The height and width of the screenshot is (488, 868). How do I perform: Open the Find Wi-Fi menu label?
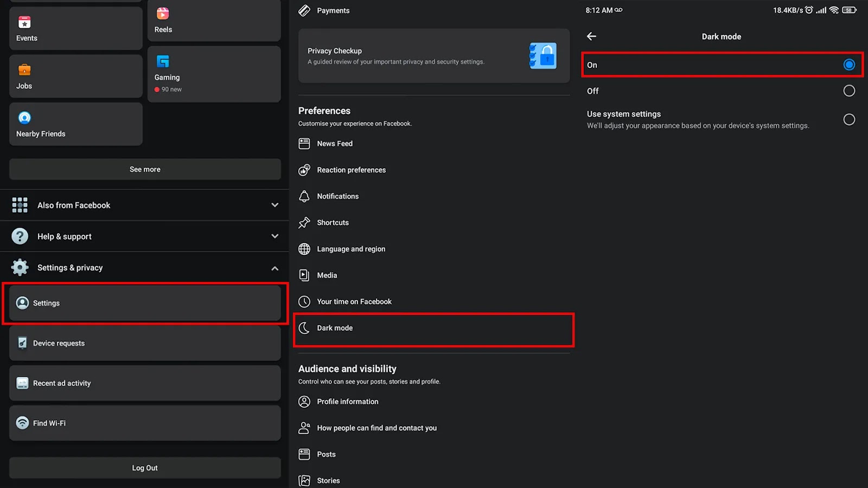point(49,423)
